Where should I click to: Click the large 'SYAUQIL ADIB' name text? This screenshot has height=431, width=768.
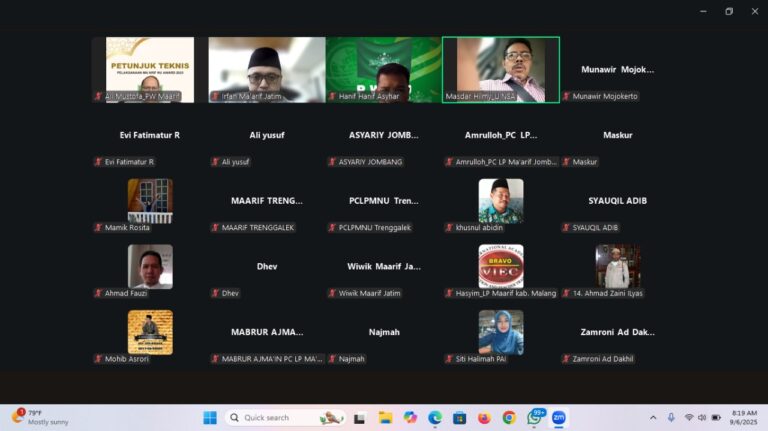pos(618,201)
